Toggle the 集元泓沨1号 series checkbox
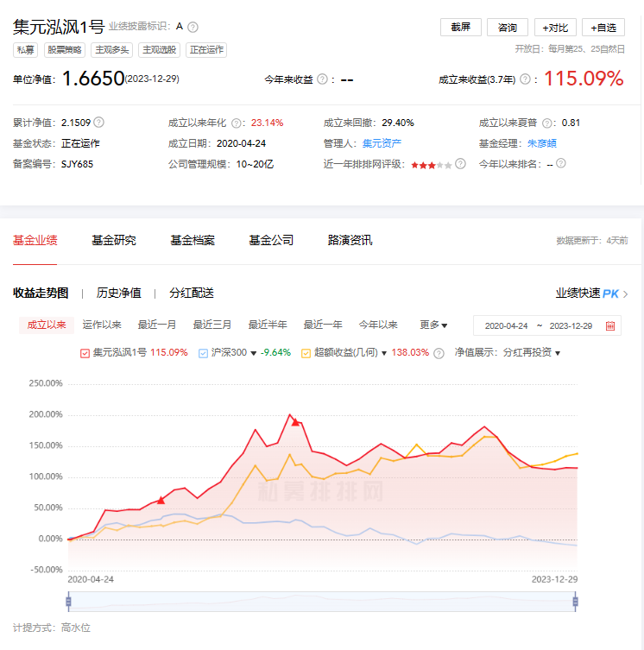 85,353
